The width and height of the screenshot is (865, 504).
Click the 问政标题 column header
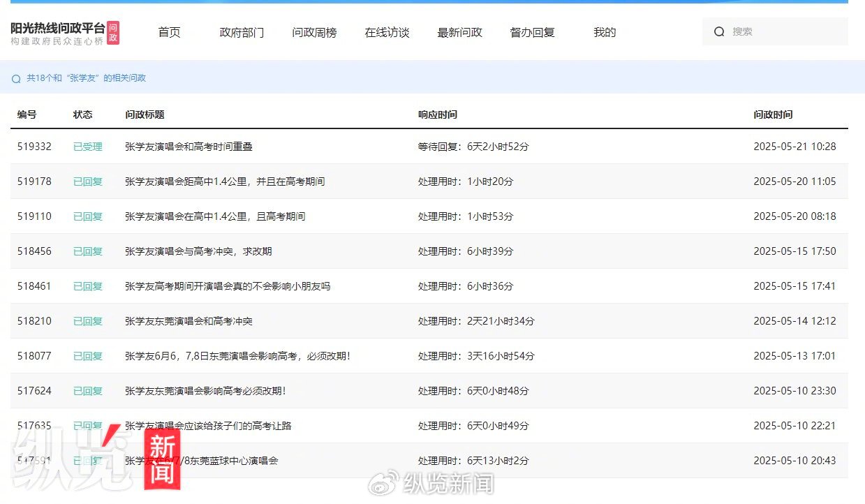coord(145,114)
